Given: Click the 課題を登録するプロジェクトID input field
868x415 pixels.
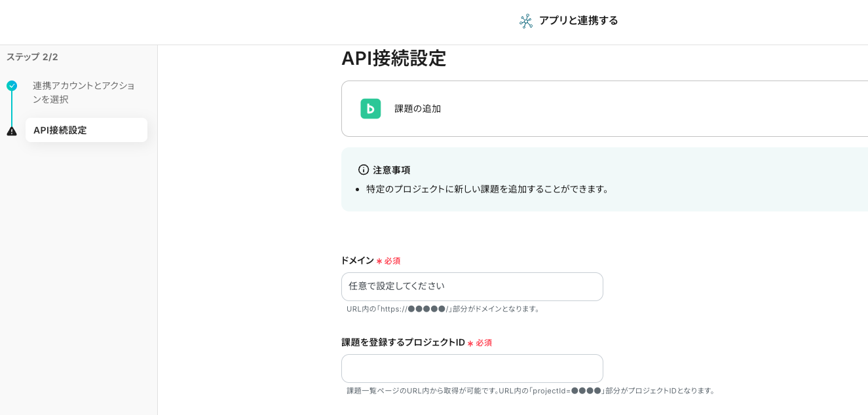Looking at the screenshot, I should [472, 369].
